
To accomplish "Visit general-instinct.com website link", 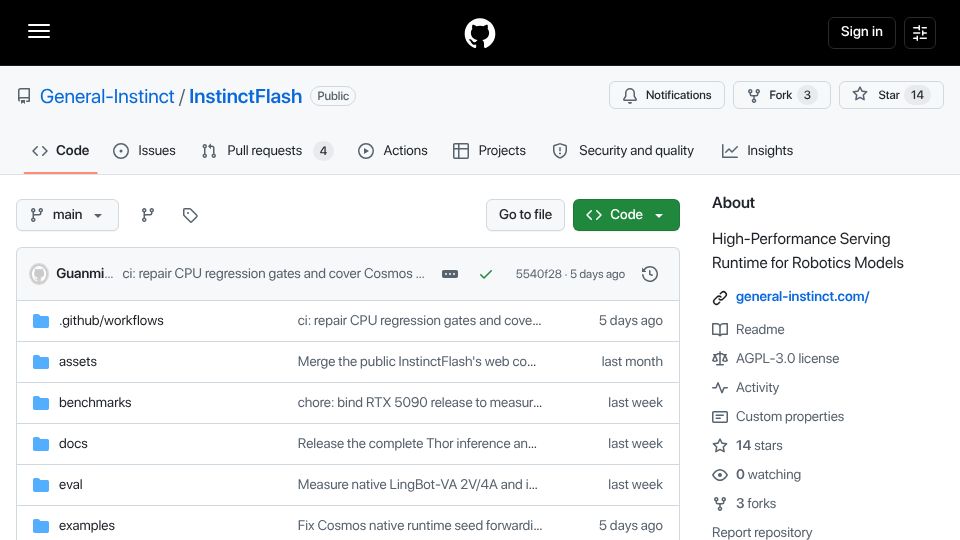I will 802,297.
